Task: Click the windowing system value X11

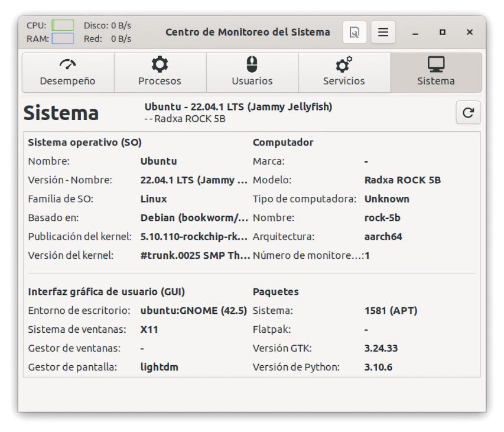Action: 149,329
